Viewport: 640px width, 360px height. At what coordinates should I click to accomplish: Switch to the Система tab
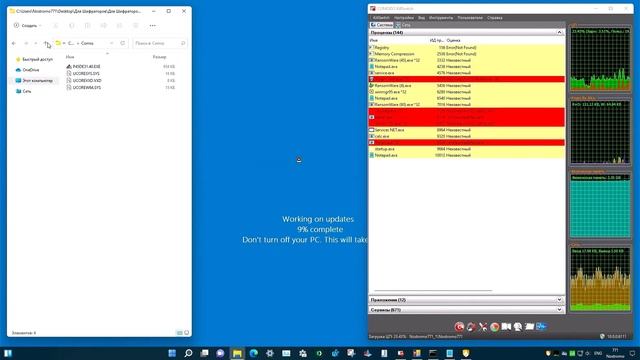tap(381, 25)
